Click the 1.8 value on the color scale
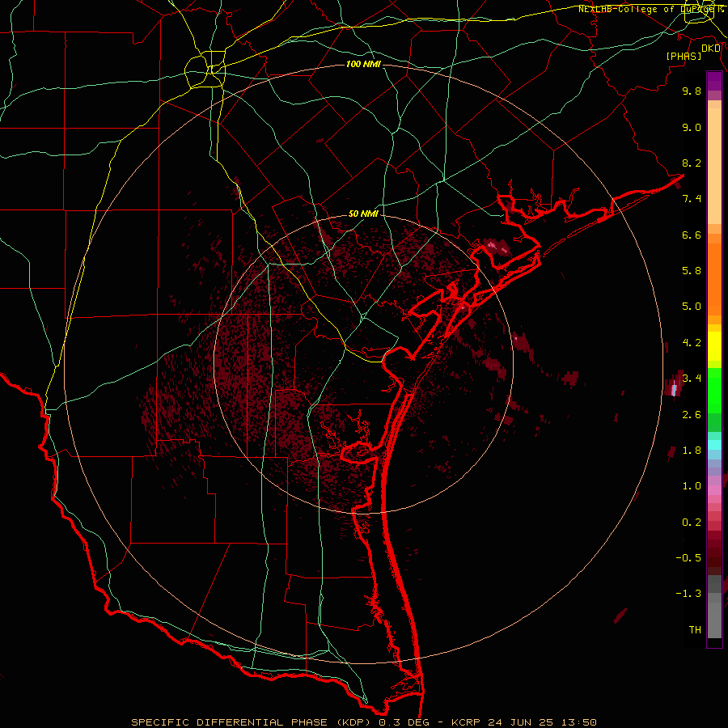Viewport: 728px width, 728px height. [692, 451]
